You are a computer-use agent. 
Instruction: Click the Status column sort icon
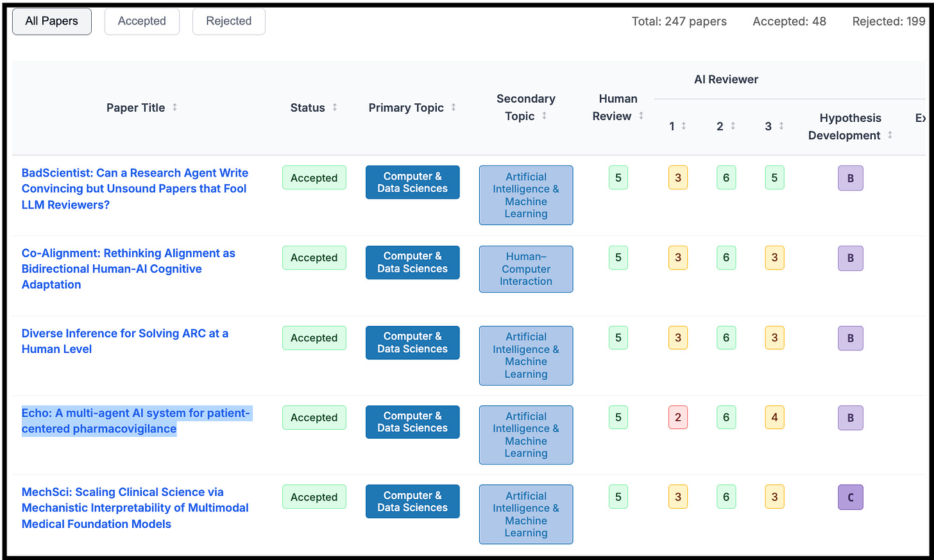pyautogui.click(x=335, y=108)
